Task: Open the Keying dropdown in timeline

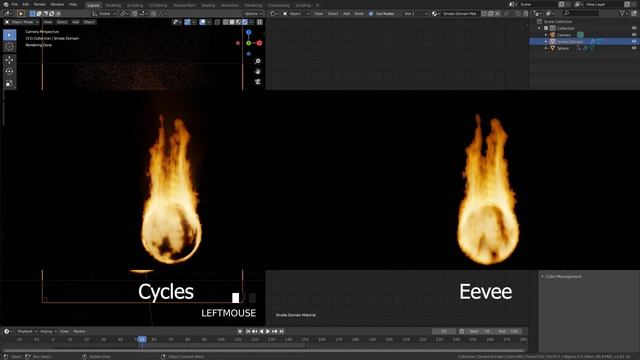Action: [48, 331]
